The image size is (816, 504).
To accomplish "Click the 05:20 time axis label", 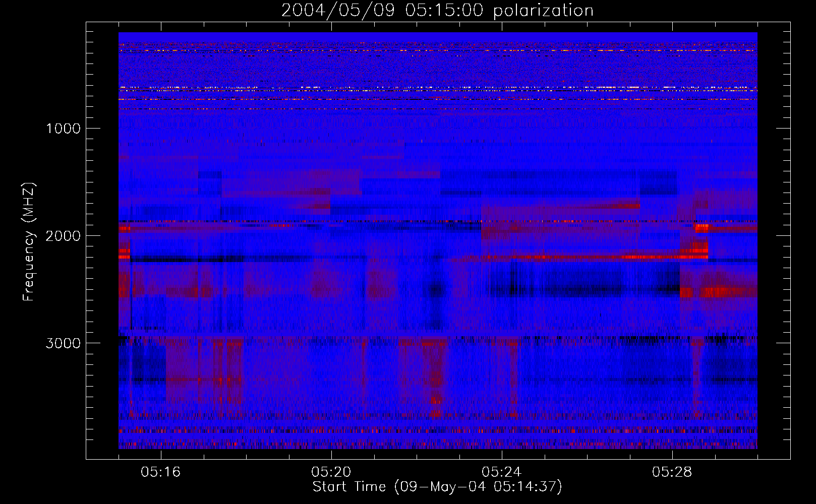I will [x=331, y=472].
